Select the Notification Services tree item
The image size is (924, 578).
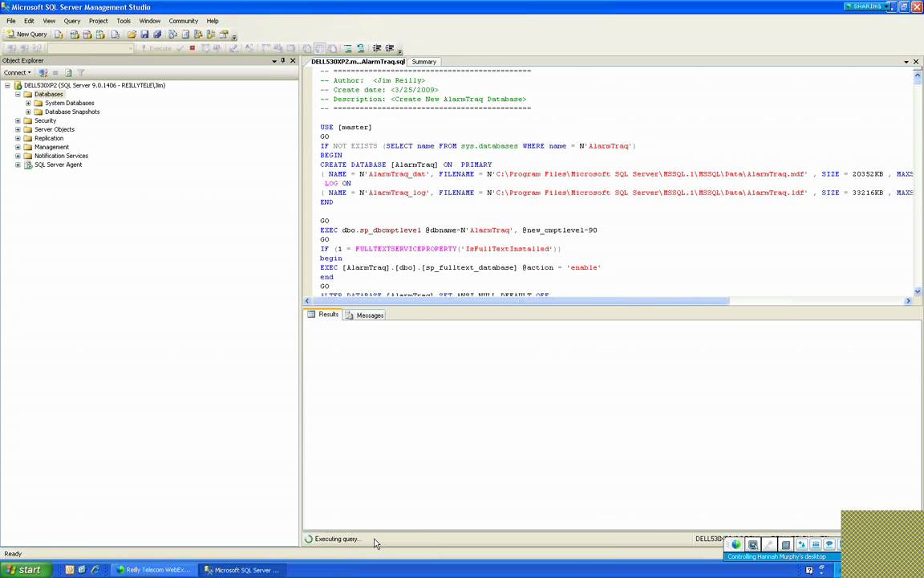point(61,157)
